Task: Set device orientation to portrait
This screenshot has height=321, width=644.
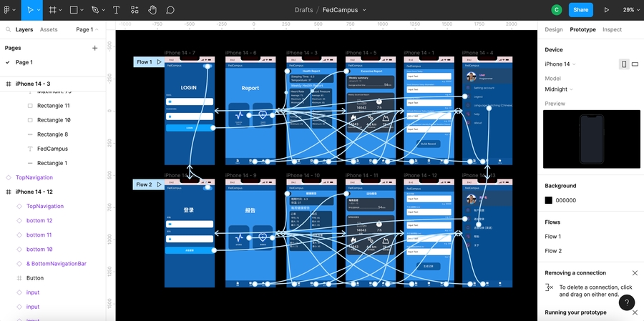Action: (x=623, y=64)
